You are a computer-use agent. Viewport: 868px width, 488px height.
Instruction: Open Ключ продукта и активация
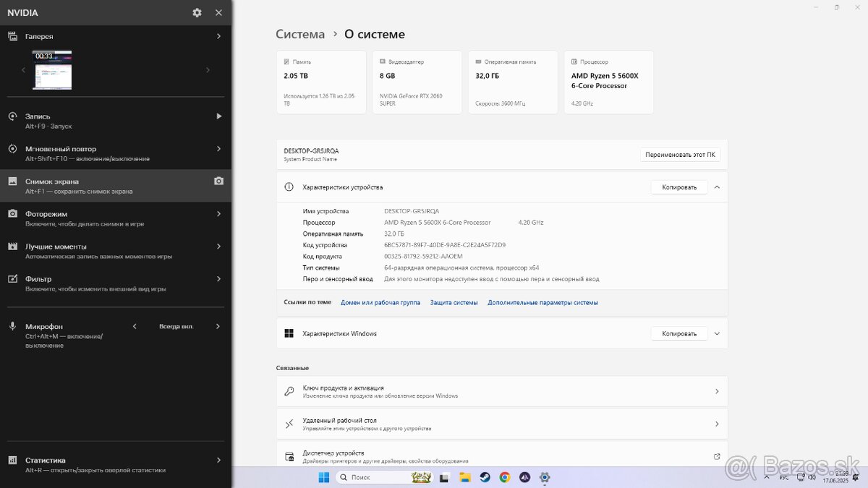pos(502,391)
